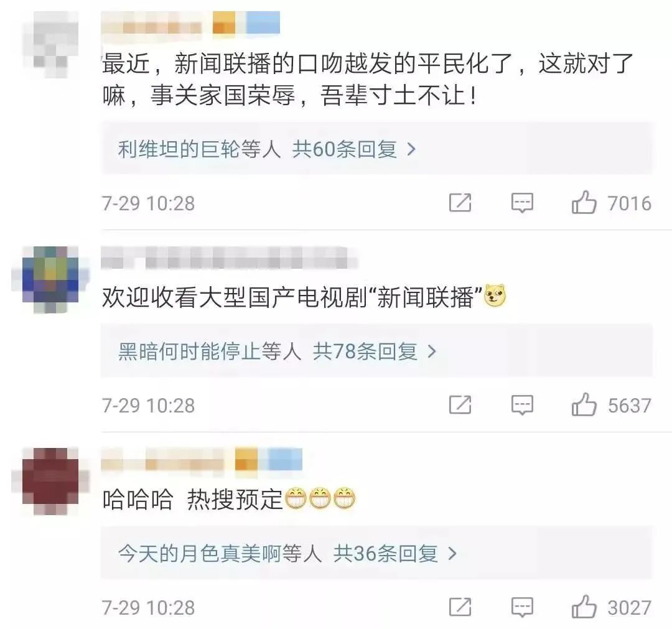
Task: Tap the third commenter's blurred username
Action: click(163, 462)
